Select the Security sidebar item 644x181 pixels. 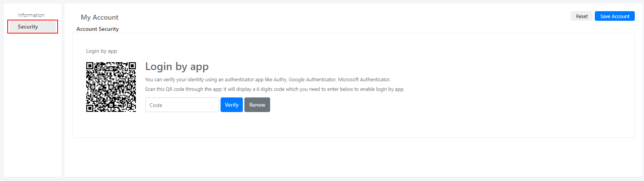pos(33,27)
